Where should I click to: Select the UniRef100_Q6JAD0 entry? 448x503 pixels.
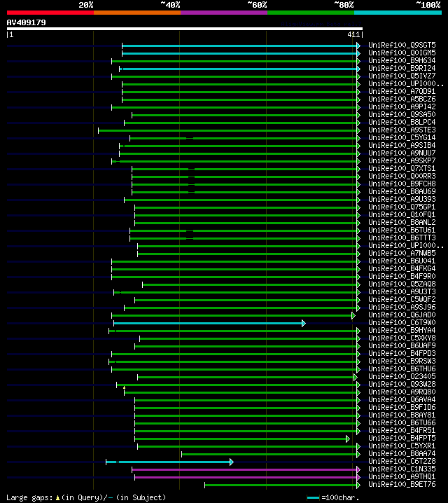point(402,315)
